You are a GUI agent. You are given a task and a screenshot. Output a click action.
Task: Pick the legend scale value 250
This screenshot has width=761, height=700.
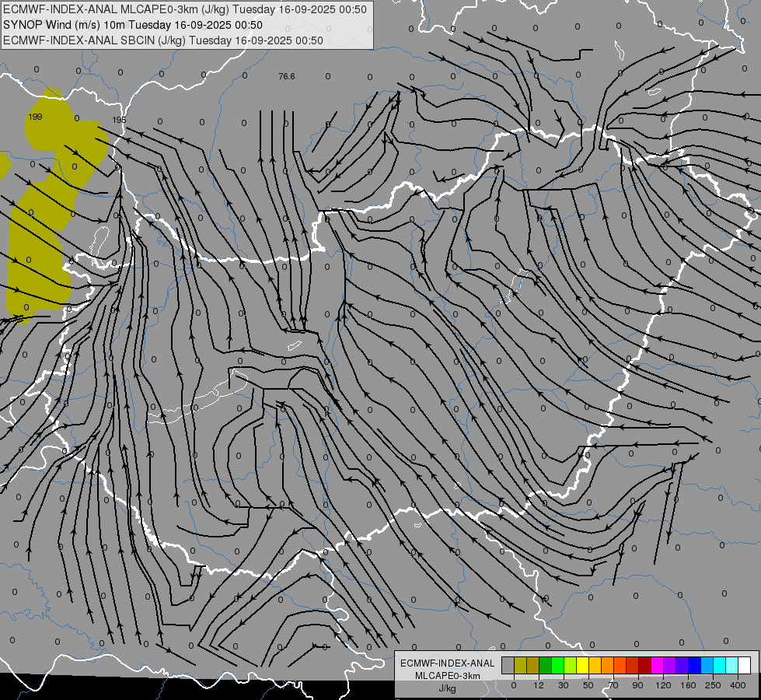pos(713,685)
